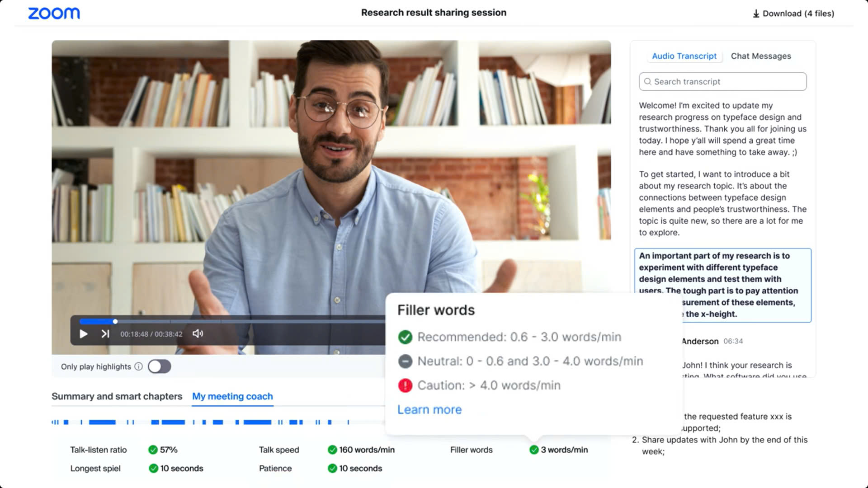The height and width of the screenshot is (488, 868).
Task: Open the Audio Transcript tab
Action: pyautogui.click(x=684, y=56)
